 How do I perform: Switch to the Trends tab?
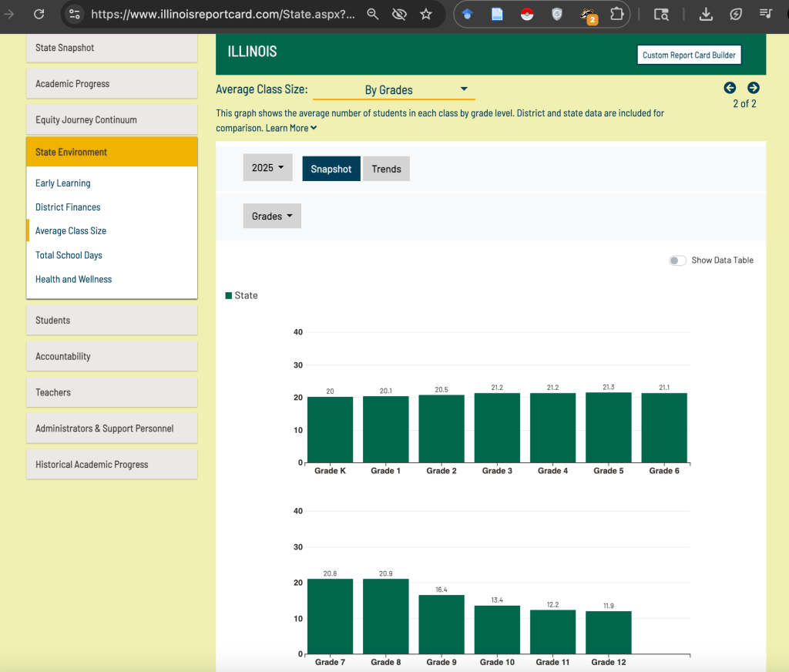[386, 169]
